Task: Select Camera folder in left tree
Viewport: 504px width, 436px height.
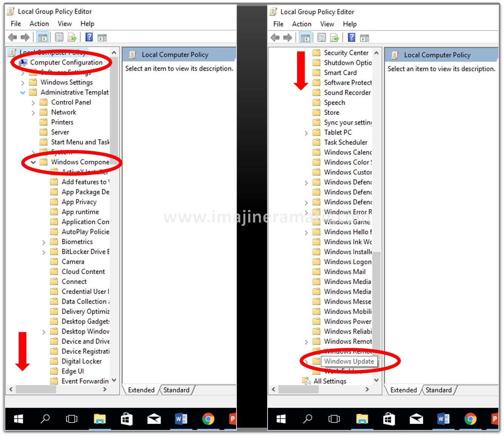Action: coord(73,261)
